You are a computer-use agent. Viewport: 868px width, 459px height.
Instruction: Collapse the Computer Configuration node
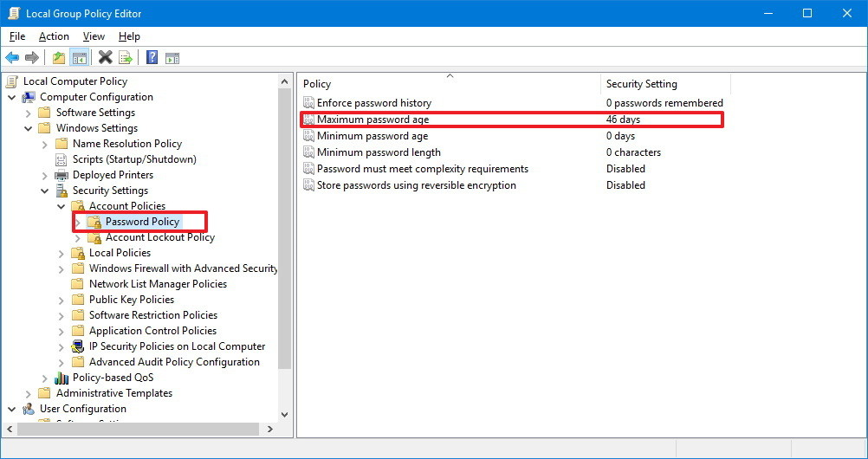(11, 97)
